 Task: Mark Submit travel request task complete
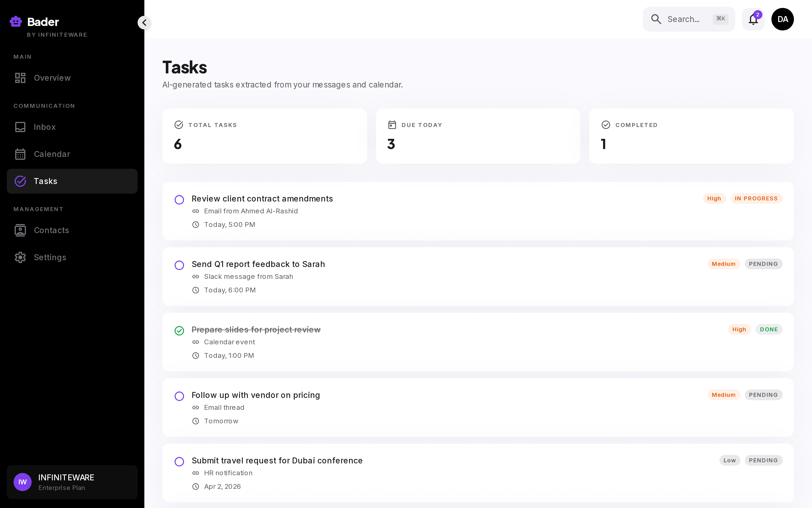[x=179, y=462]
